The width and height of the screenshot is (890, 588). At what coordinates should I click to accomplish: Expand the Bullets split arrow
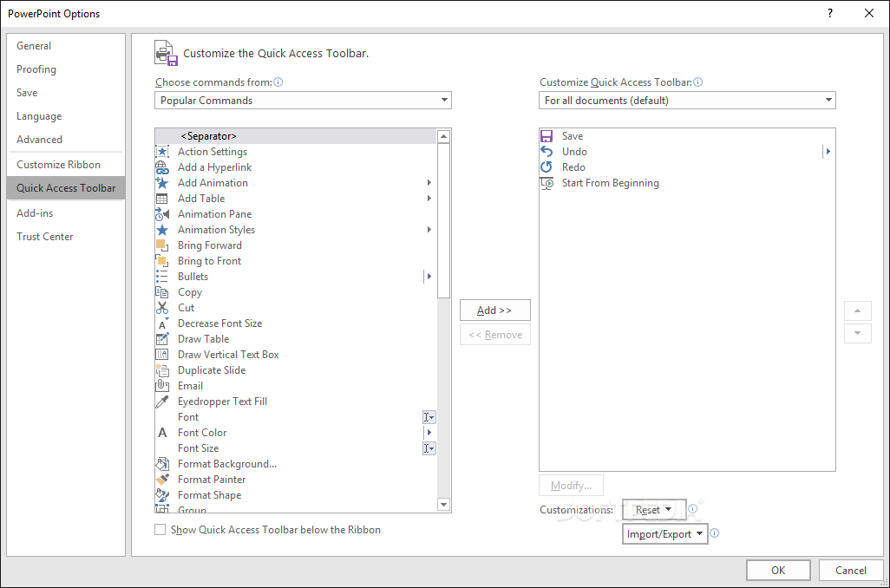click(x=429, y=277)
